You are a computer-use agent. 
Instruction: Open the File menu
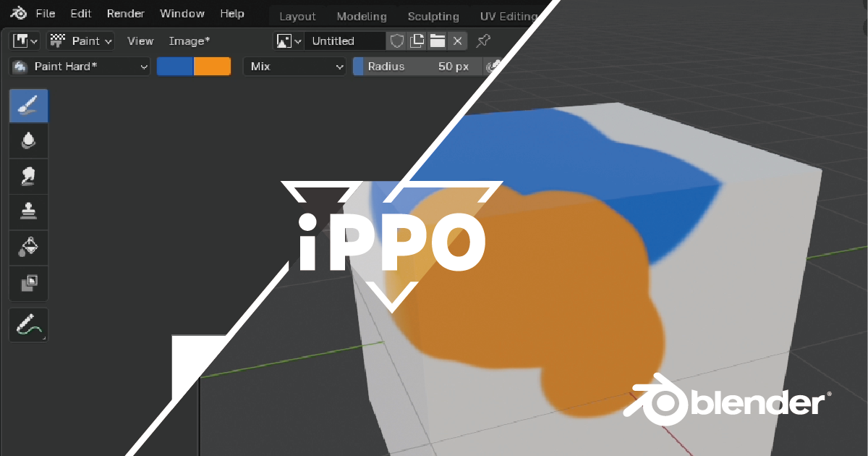point(45,14)
